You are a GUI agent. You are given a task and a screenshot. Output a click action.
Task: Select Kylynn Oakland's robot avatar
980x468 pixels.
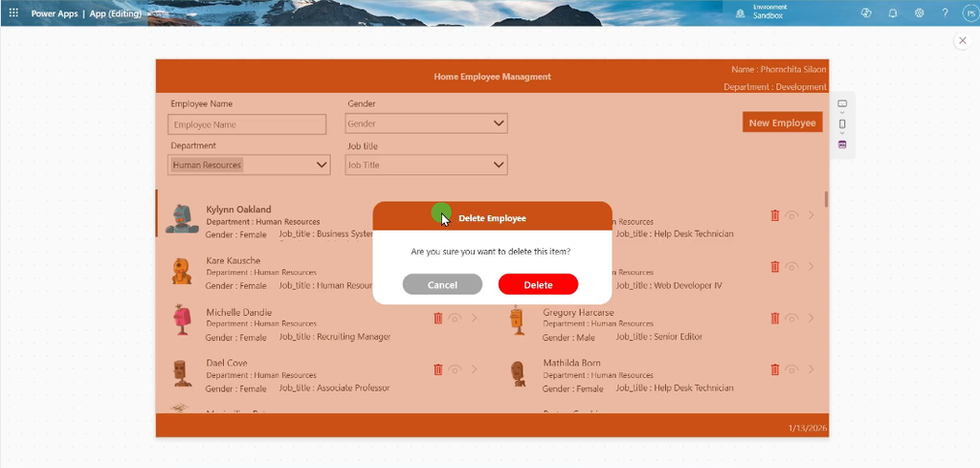coord(183,219)
